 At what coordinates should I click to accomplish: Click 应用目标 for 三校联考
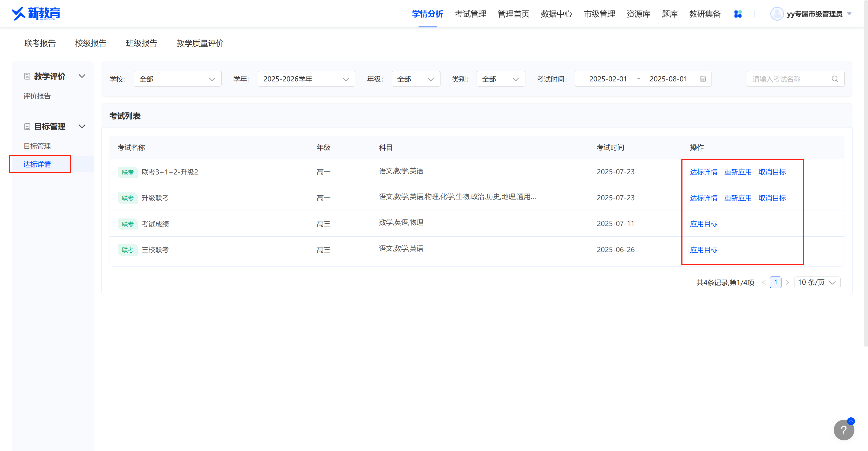click(x=703, y=250)
